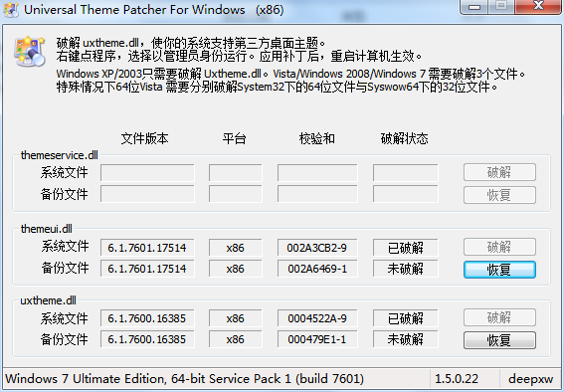Click deepxw author text in status bar
564x392 pixels.
(x=530, y=379)
